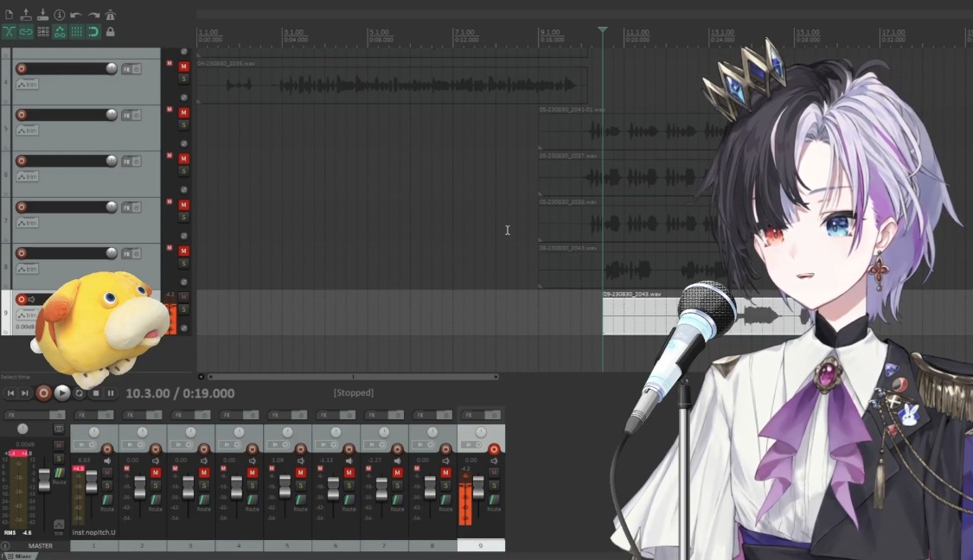
Task: Unmute track 7 using red M button
Action: pyautogui.click(x=183, y=205)
